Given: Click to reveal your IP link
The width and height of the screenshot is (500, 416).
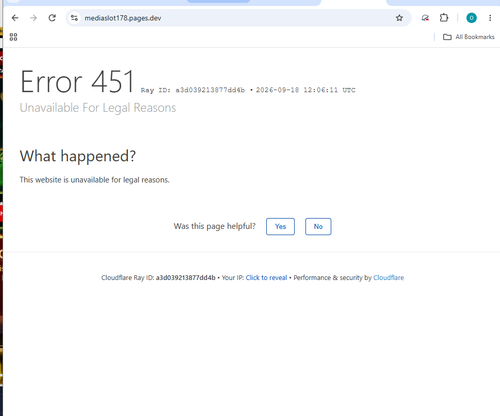Looking at the screenshot, I should [266, 278].
